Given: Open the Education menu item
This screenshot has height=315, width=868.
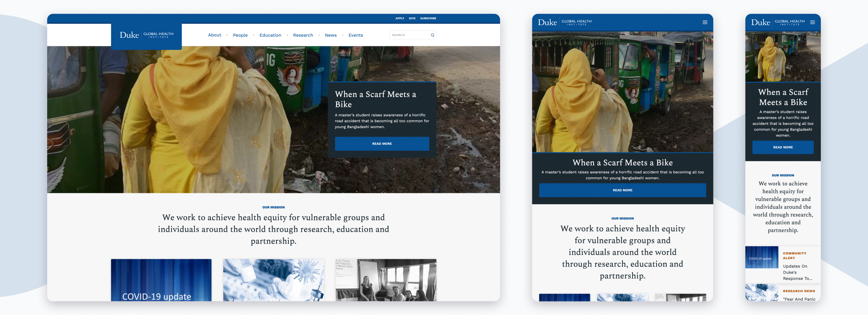Looking at the screenshot, I should click(x=270, y=35).
